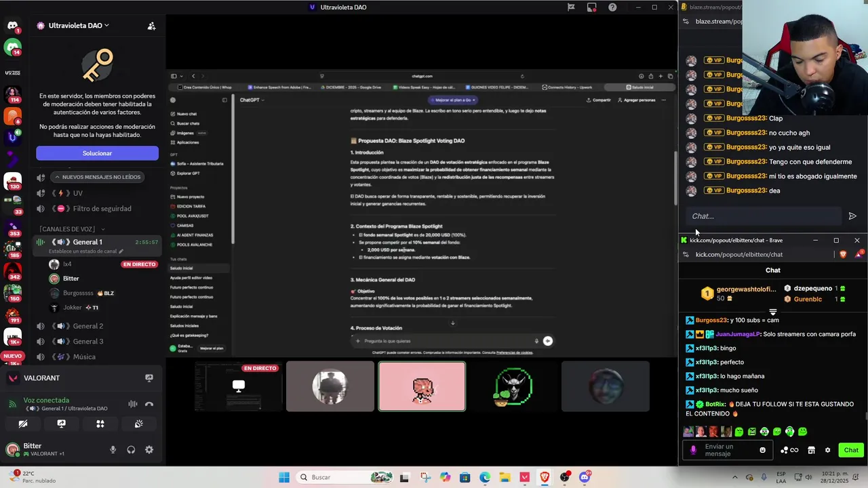The width and height of the screenshot is (868, 488).
Task: Toggle Discord camera on
Action: pyautogui.click(x=22, y=424)
